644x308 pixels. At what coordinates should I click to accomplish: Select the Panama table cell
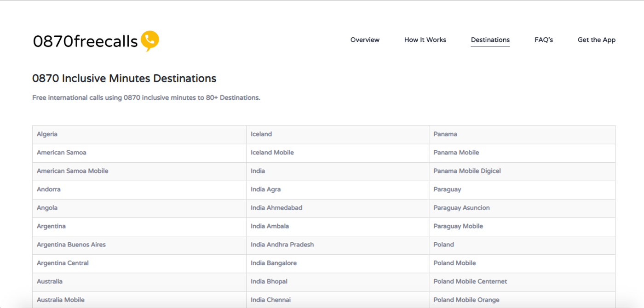(x=522, y=134)
